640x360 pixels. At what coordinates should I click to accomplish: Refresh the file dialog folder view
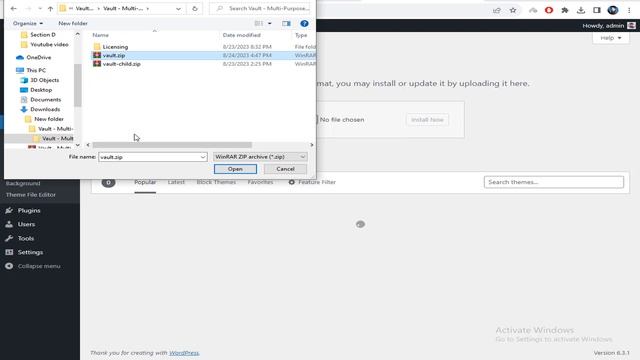195,9
